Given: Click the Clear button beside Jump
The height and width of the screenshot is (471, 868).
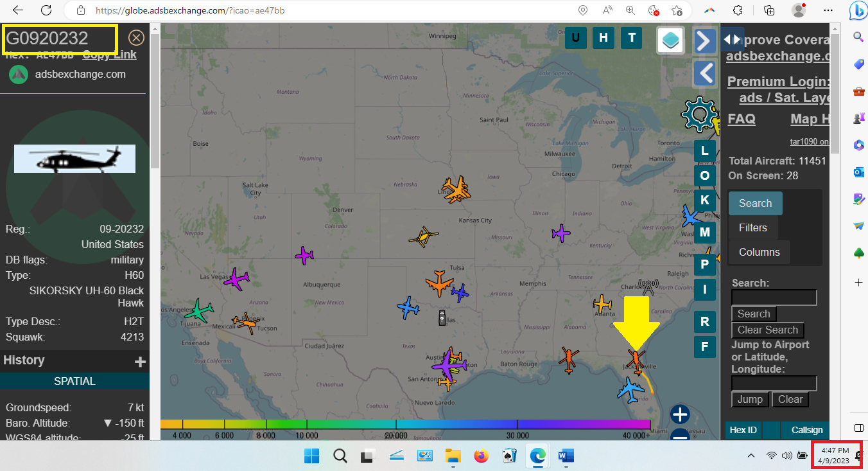Looking at the screenshot, I should 790,399.
